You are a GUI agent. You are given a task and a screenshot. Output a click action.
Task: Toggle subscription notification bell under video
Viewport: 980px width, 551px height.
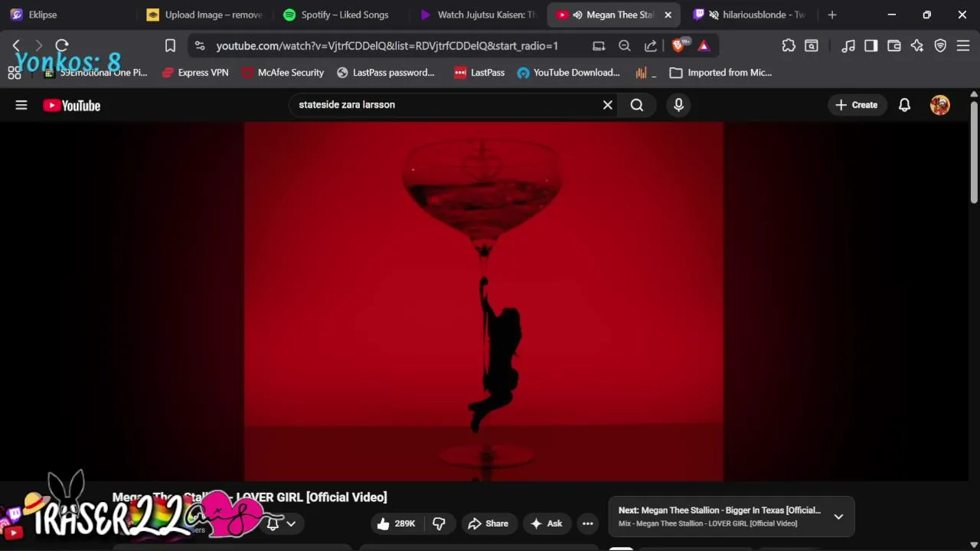click(273, 523)
